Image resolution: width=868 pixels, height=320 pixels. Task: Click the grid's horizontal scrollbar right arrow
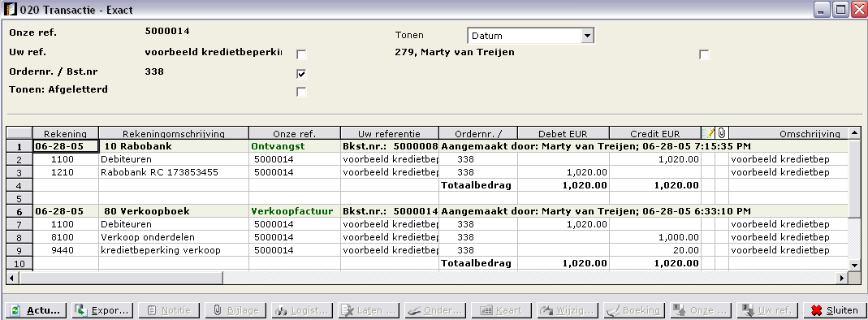pos(842,278)
